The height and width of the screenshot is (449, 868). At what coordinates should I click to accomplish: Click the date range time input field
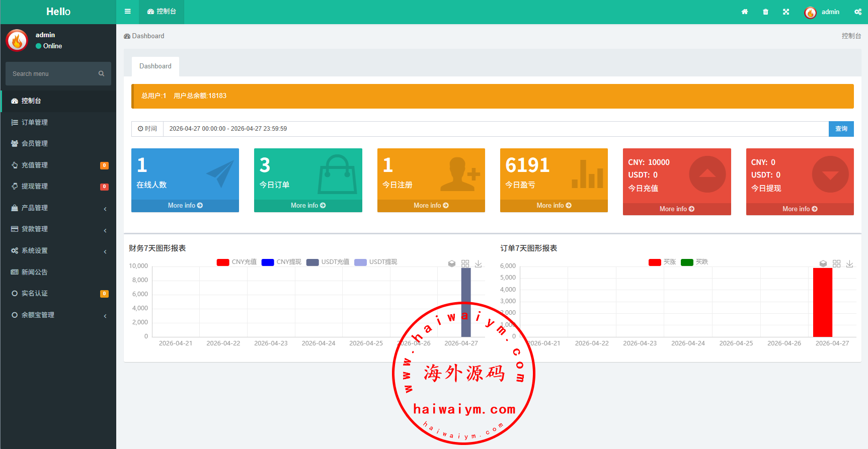pos(496,129)
